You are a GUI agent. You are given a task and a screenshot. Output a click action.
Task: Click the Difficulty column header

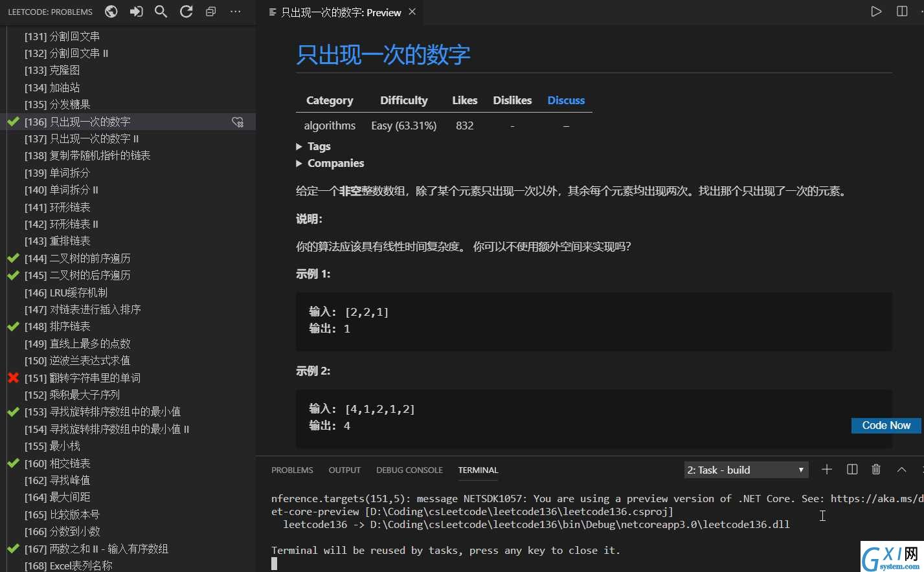pos(403,100)
